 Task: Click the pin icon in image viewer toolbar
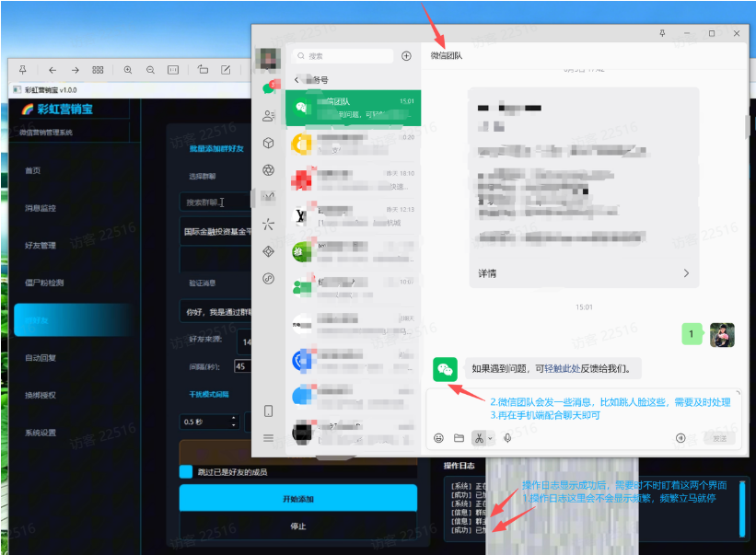(x=23, y=70)
